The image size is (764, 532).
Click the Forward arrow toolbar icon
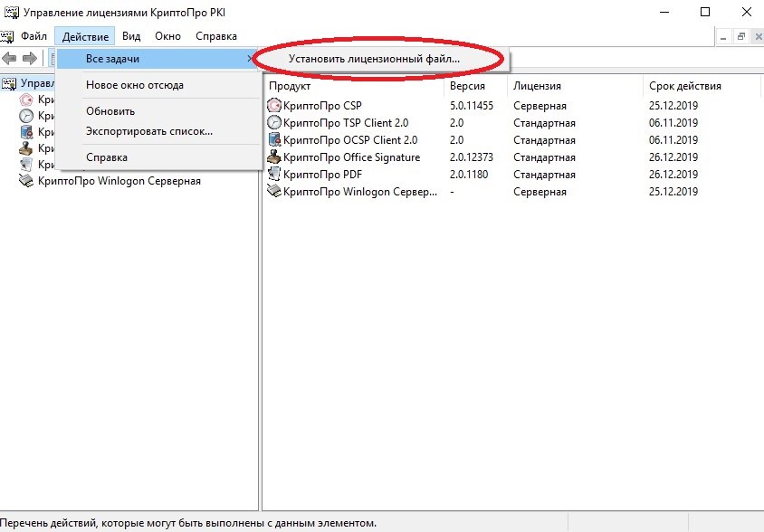(x=30, y=59)
